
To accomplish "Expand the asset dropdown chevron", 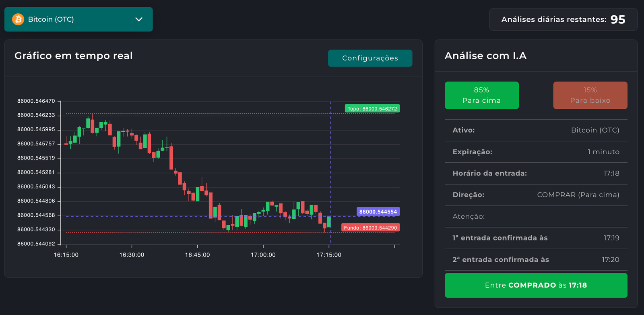I will [x=139, y=19].
